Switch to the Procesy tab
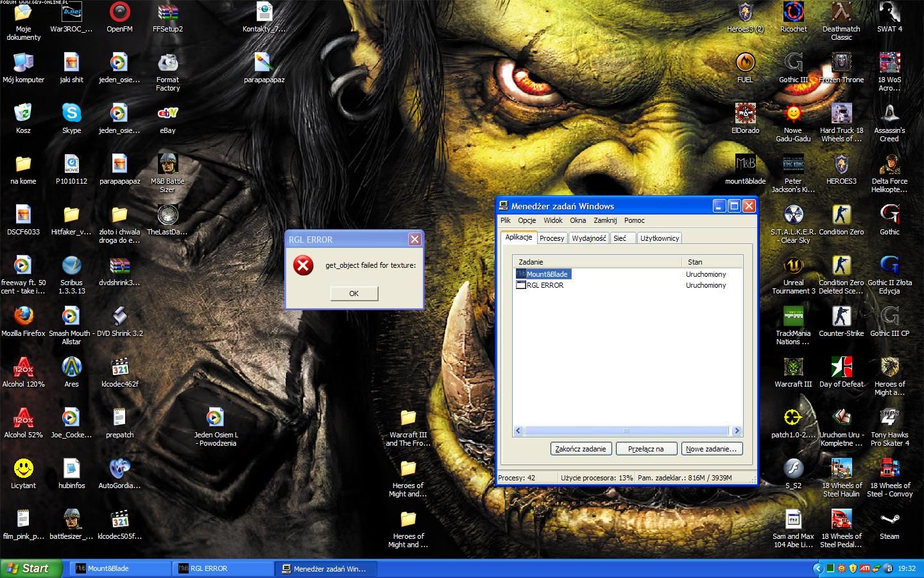Viewport: 924px width, 578px height. point(552,238)
